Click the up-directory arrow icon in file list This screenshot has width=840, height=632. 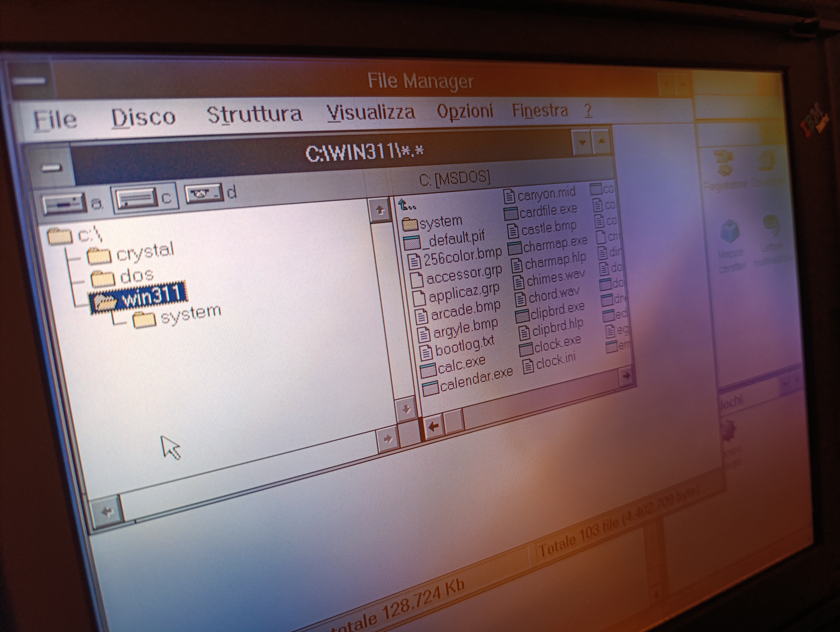tap(407, 205)
